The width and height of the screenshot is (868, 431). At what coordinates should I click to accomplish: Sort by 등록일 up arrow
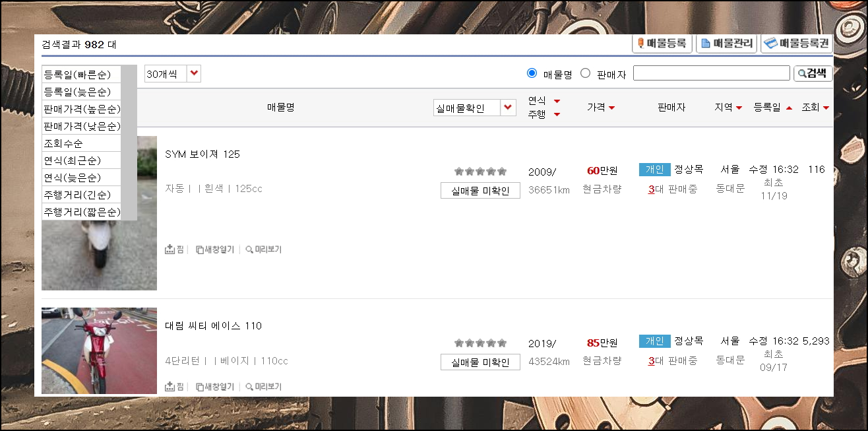tap(789, 108)
